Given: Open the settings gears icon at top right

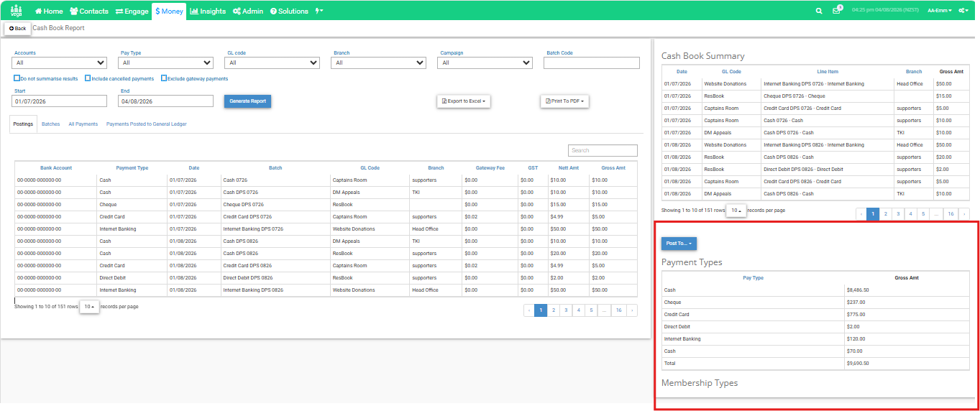Looking at the screenshot, I should [x=963, y=11].
